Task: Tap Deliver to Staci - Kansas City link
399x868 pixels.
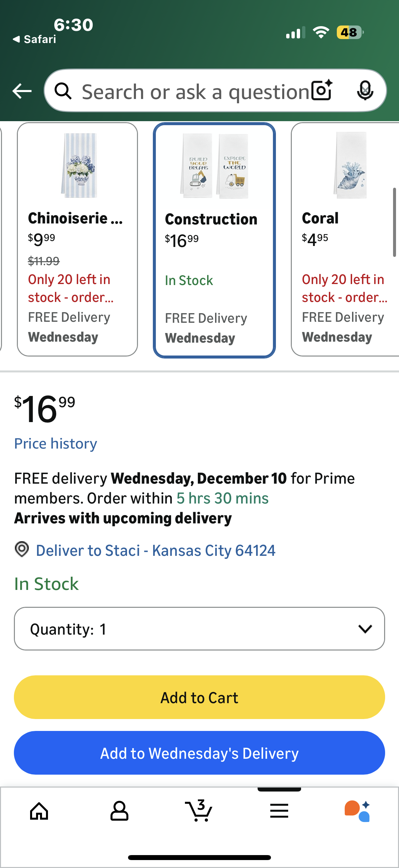Action: pyautogui.click(x=155, y=550)
